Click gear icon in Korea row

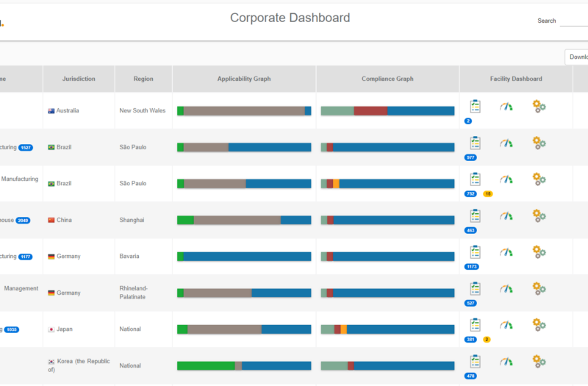(539, 361)
